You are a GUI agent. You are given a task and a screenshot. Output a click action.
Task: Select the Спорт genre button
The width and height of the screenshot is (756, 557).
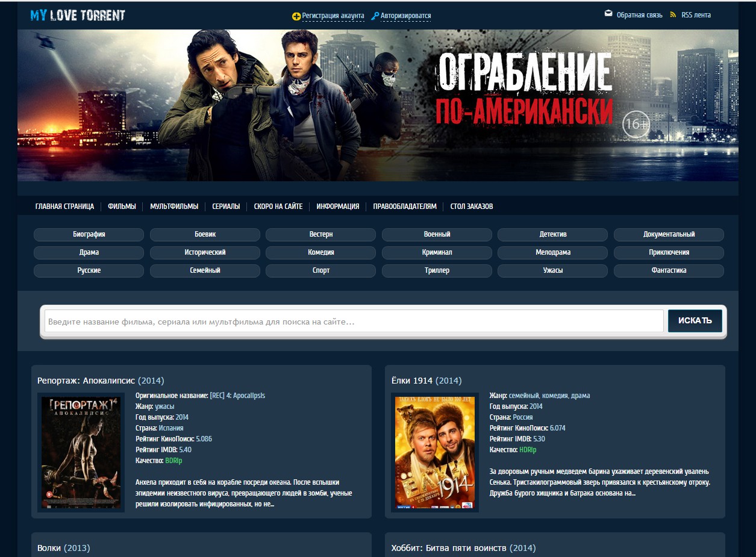321,270
